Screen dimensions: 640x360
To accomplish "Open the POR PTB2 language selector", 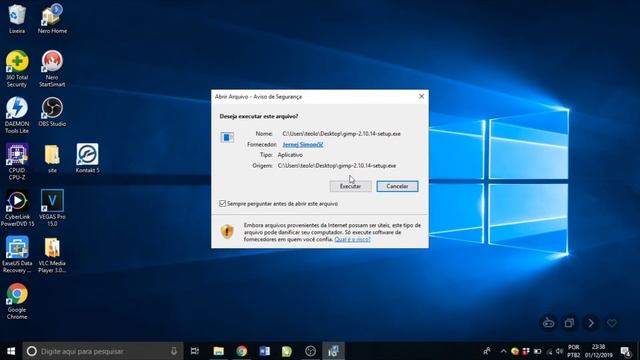I will [x=573, y=351].
